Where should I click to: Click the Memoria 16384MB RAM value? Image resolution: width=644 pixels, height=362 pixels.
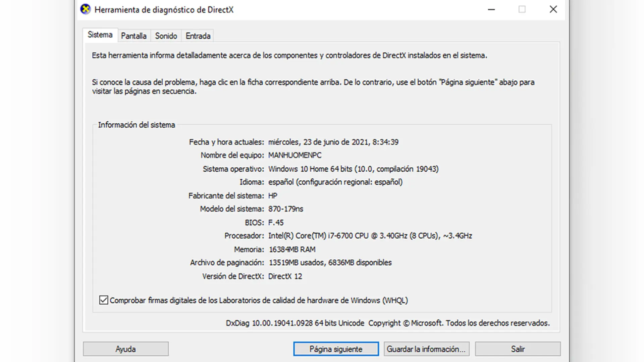coord(292,249)
